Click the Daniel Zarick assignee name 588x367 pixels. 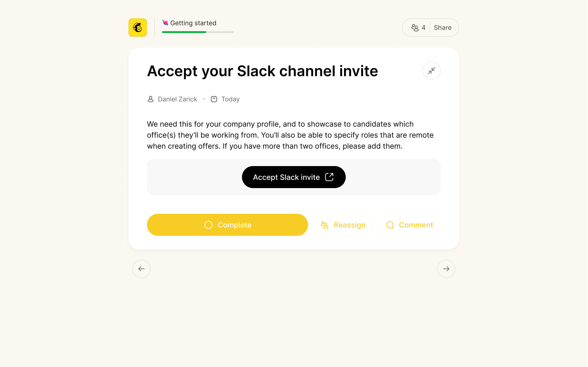point(177,99)
